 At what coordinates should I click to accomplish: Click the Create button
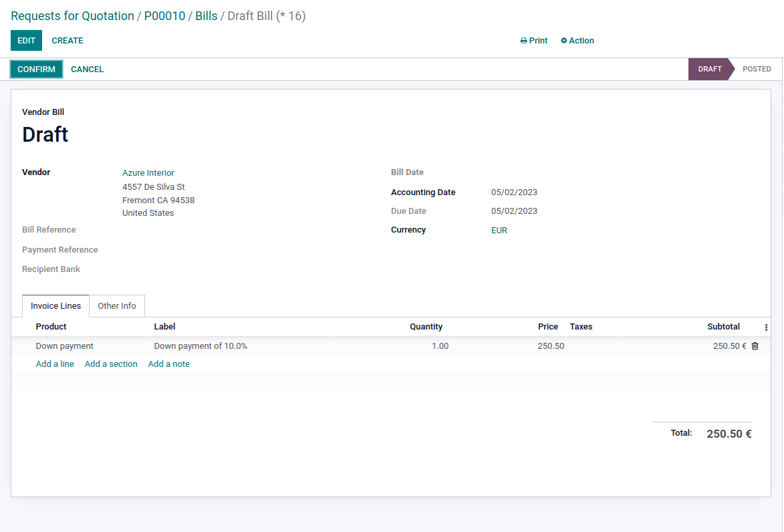(x=68, y=41)
